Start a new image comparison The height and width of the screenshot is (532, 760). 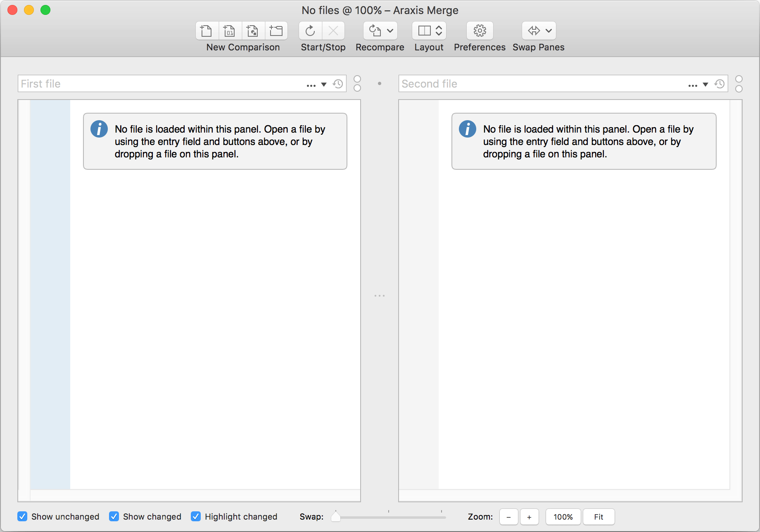point(252,31)
